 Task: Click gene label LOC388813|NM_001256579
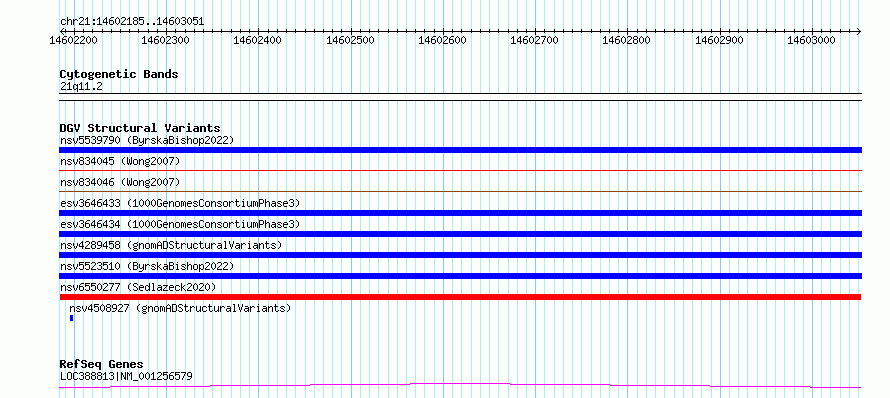(x=126, y=376)
